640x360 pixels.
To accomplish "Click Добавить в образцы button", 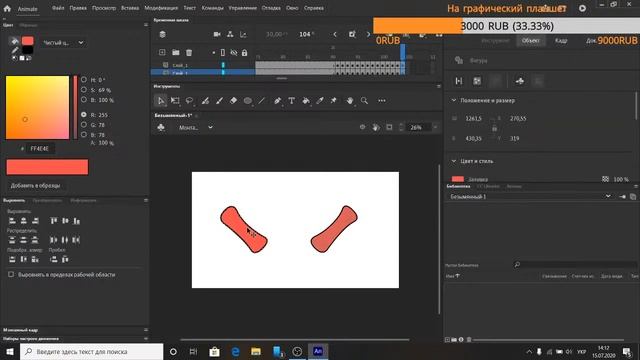I will coord(36,185).
